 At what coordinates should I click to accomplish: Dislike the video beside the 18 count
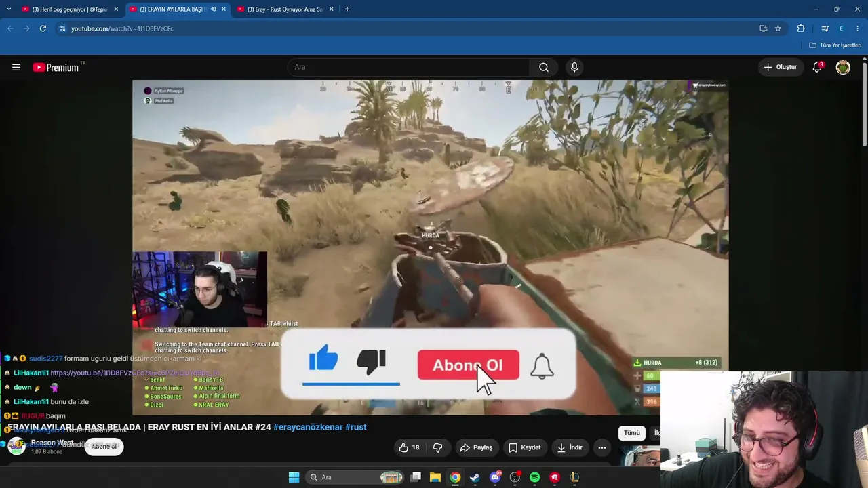click(x=437, y=447)
